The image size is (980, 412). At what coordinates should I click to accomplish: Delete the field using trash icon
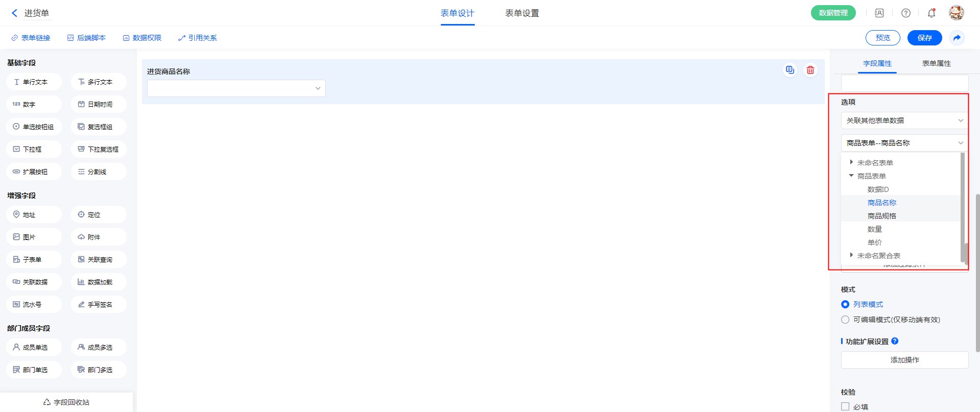point(810,70)
